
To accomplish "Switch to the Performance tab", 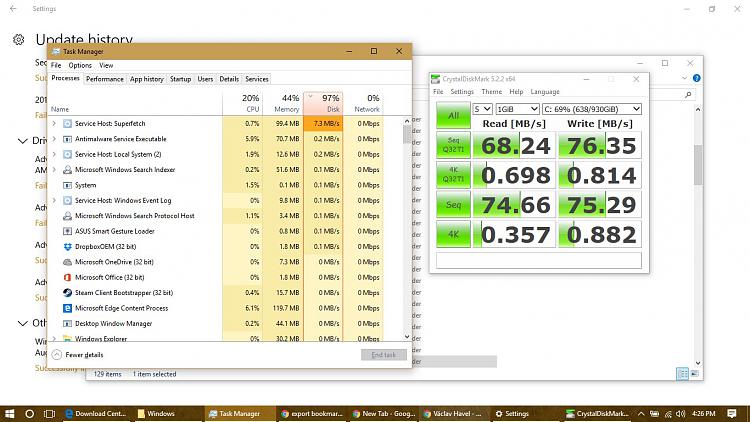I will coord(105,79).
